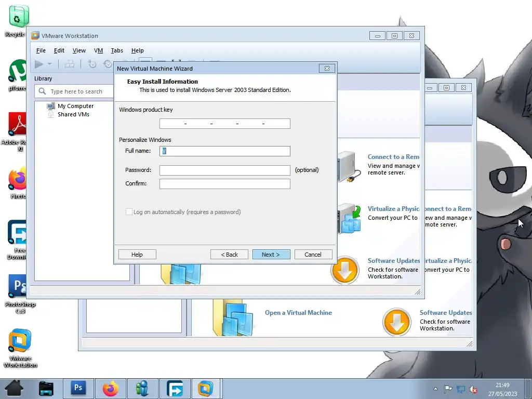This screenshot has width=532, height=399.
Task: Click the Password input field
Action: 224,170
